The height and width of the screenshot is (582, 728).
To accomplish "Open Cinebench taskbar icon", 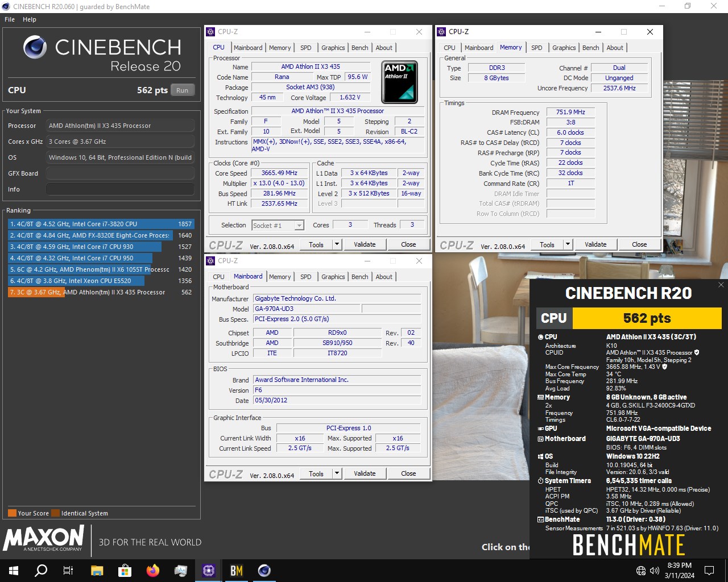I will pos(264,571).
